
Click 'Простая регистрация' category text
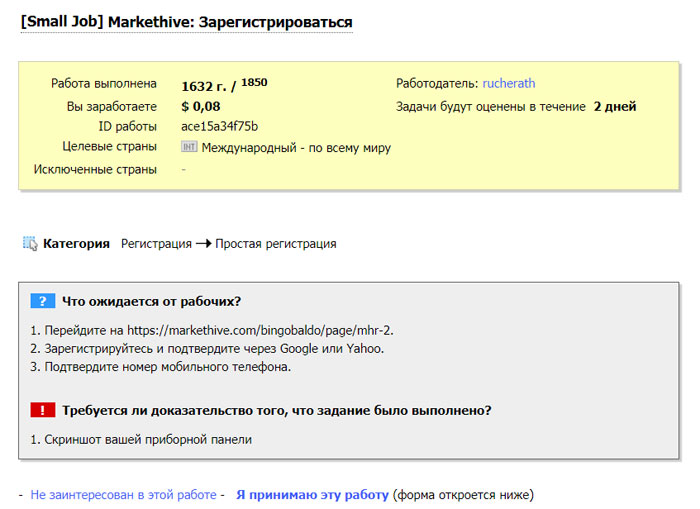(x=275, y=244)
